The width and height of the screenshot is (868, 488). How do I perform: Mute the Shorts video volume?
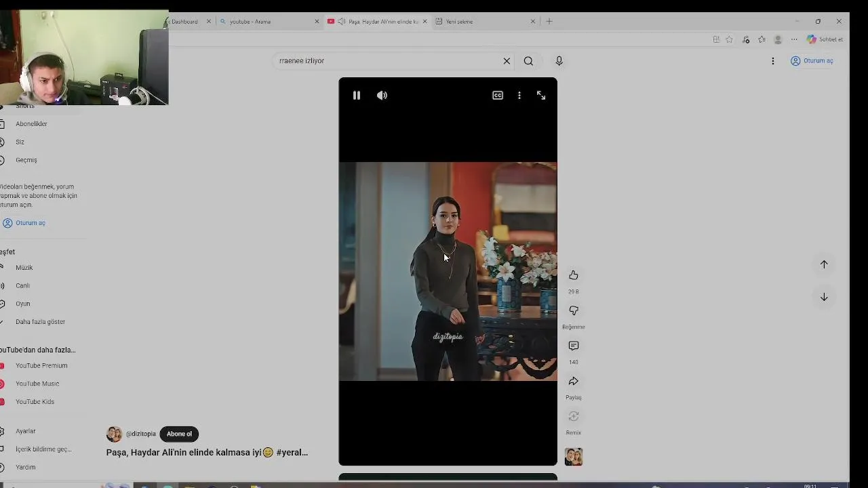[x=382, y=96]
